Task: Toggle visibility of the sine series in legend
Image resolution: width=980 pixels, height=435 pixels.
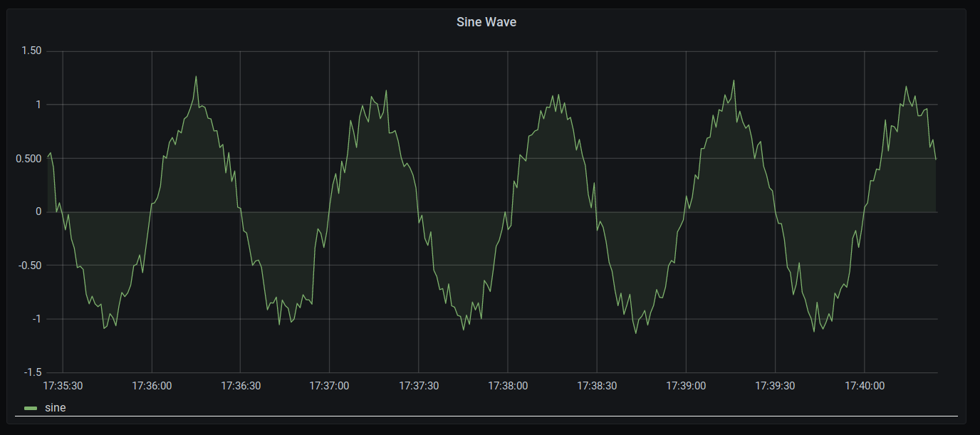Action: tap(55, 408)
